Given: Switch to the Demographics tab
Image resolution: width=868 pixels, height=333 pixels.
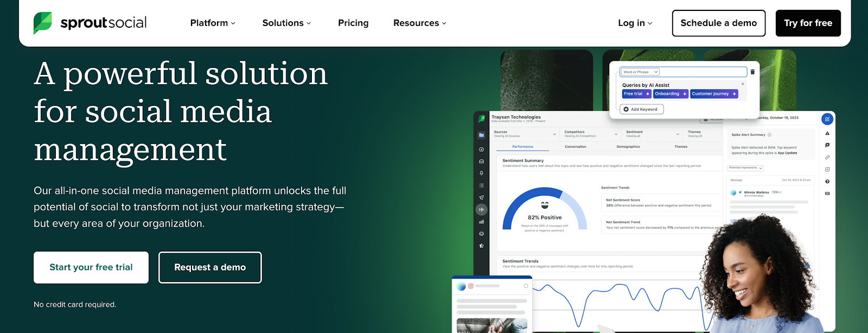Looking at the screenshot, I should tap(628, 147).
